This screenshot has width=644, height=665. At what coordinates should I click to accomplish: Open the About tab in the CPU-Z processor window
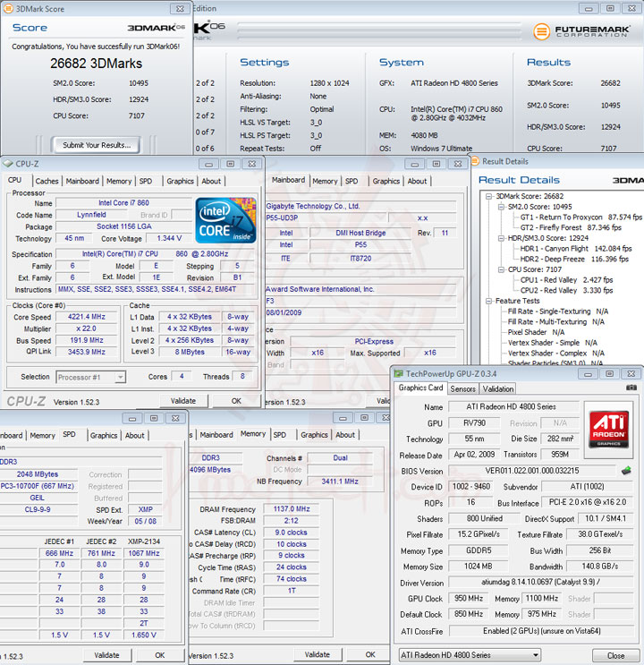pyautogui.click(x=211, y=181)
